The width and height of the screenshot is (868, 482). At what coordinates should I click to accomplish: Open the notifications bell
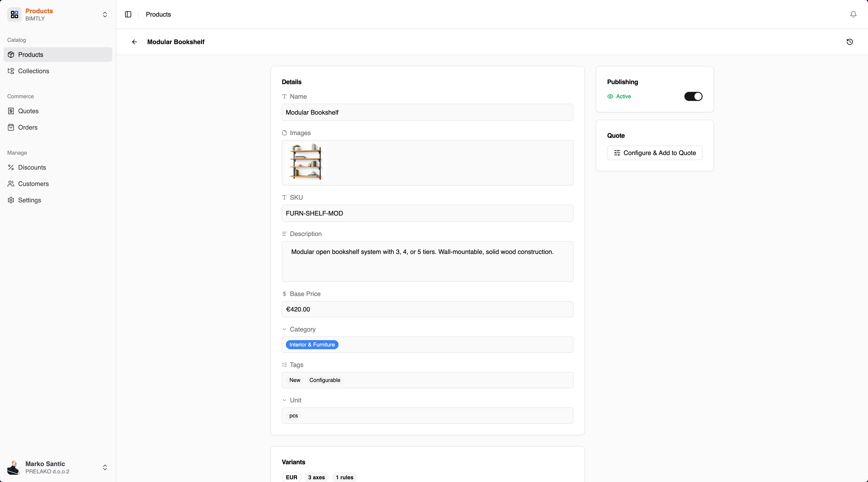[x=853, y=14]
